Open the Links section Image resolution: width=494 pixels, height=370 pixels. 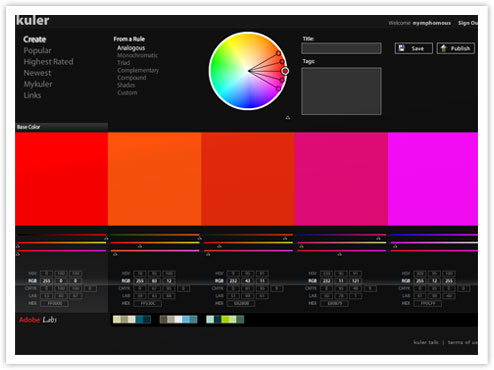tap(32, 95)
